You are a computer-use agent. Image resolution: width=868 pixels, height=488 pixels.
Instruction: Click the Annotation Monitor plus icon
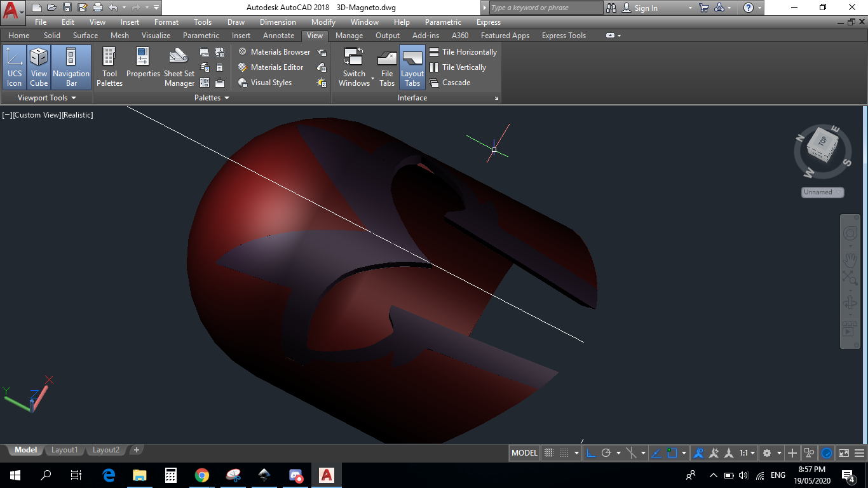792,453
